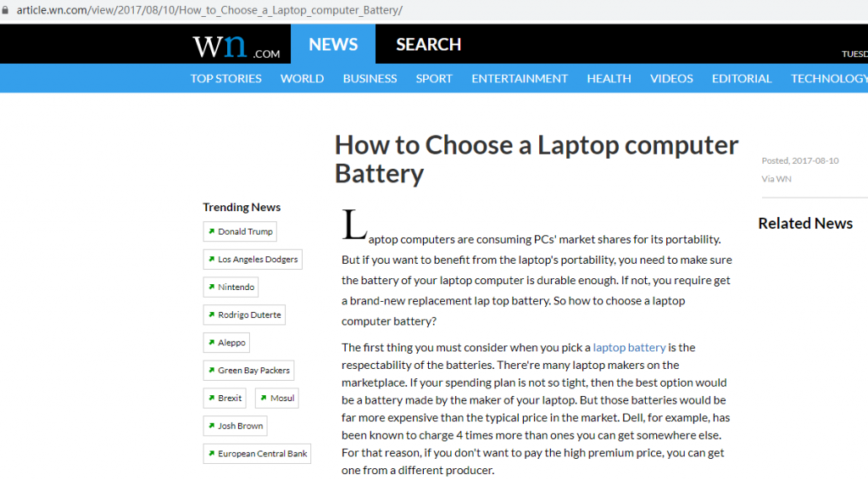868x480 pixels.
Task: Open the Los Angeles Dodgers trending topic
Action: [x=258, y=260]
